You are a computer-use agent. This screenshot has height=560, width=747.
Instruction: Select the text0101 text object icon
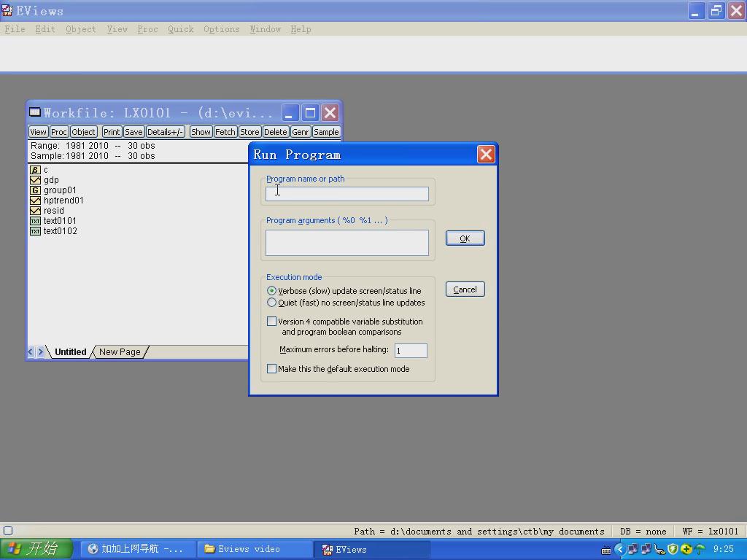click(35, 221)
